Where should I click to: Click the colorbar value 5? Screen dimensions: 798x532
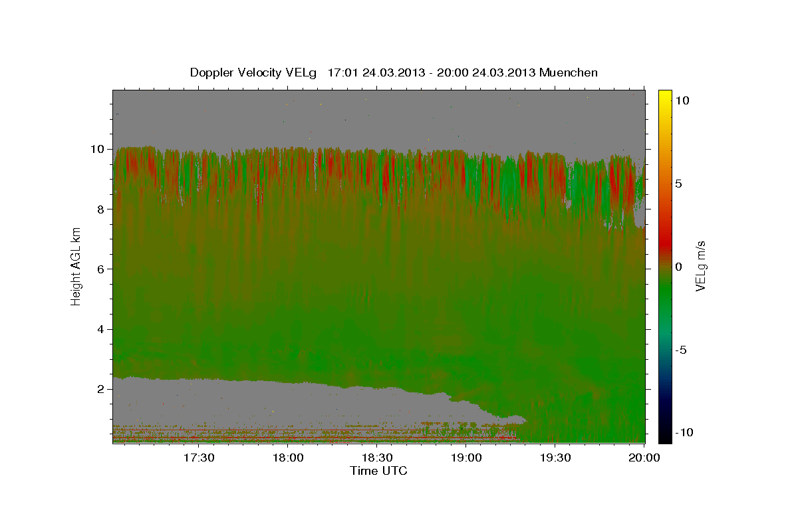pos(680,183)
